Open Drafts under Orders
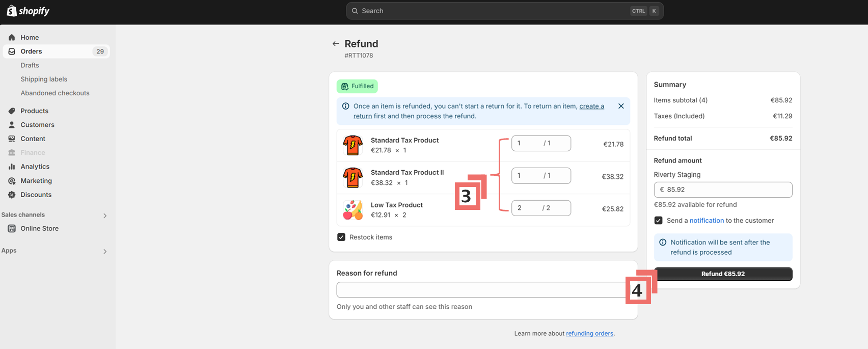This screenshot has width=868, height=349. point(30,65)
